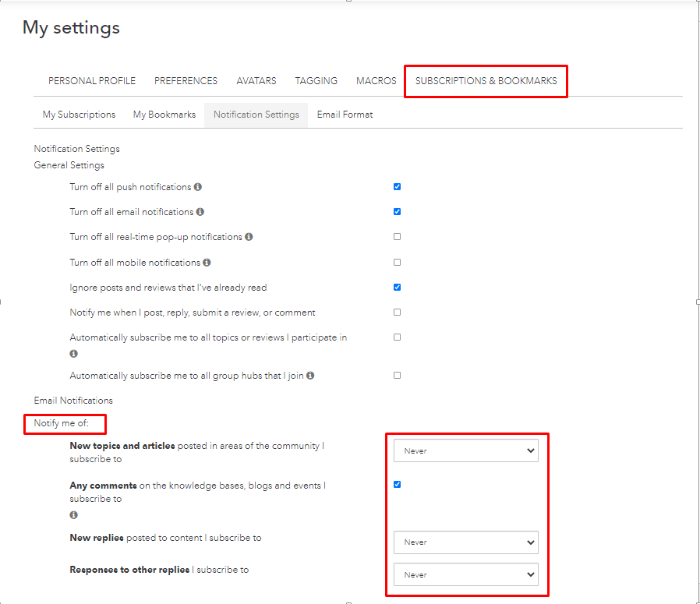Image resolution: width=700 pixels, height=604 pixels.
Task: Select the Email Format sub-tab
Action: tap(345, 115)
